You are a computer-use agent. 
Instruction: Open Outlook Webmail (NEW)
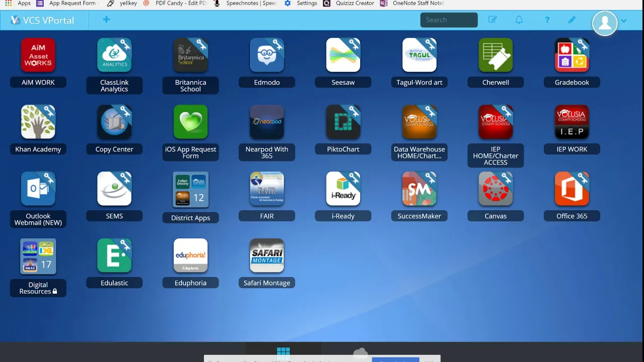pyautogui.click(x=38, y=189)
